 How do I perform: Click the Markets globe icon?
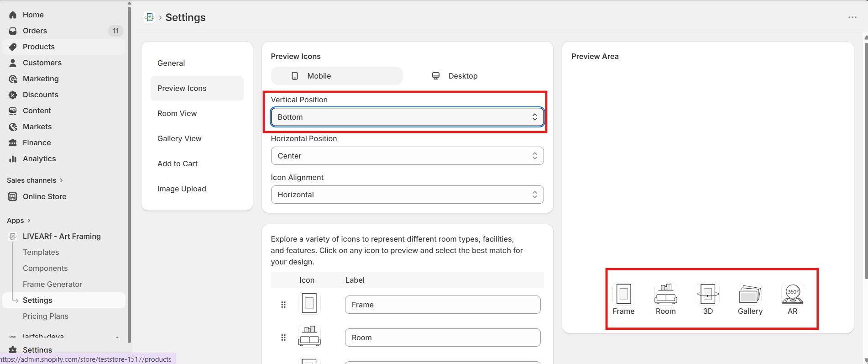pyautogui.click(x=13, y=127)
